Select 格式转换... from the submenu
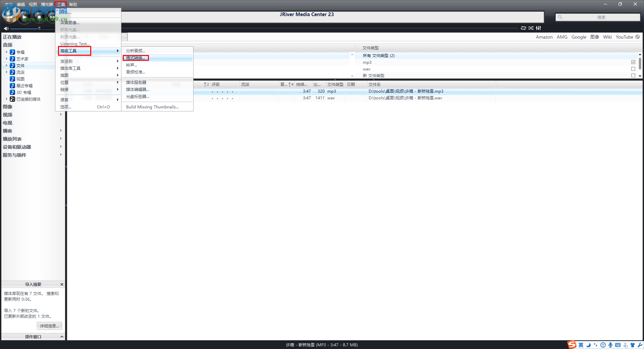 tap(157, 58)
